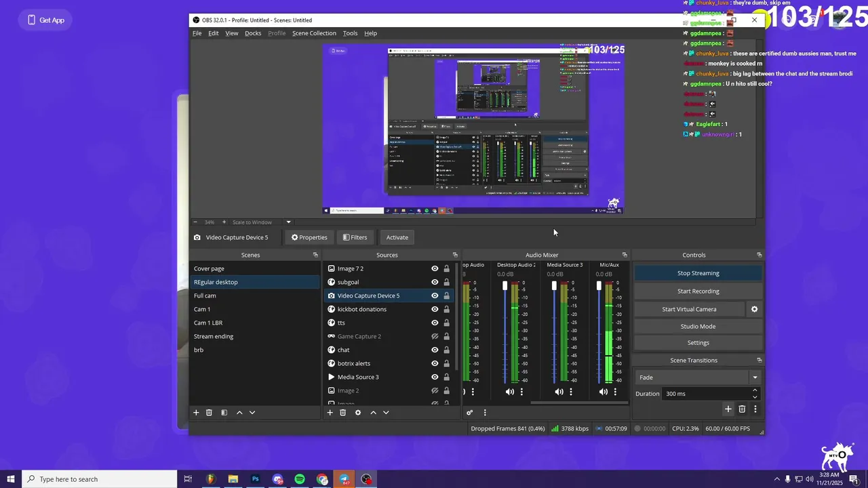Open Audio Mixer toolbar three-dot menu
This screenshot has height=488, width=868.
point(484,412)
